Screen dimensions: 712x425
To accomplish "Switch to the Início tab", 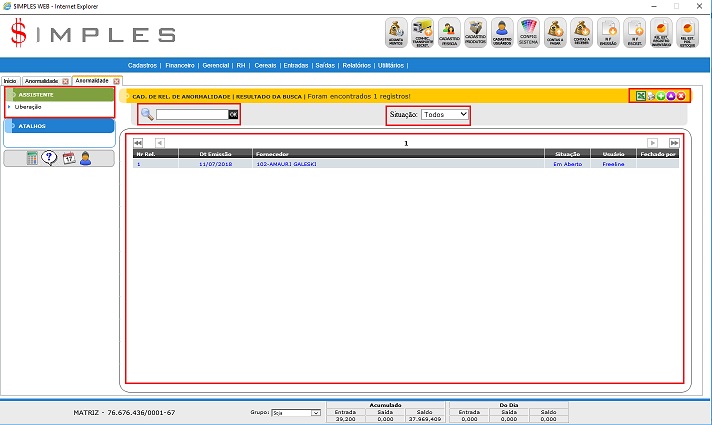I will pyautogui.click(x=10, y=81).
